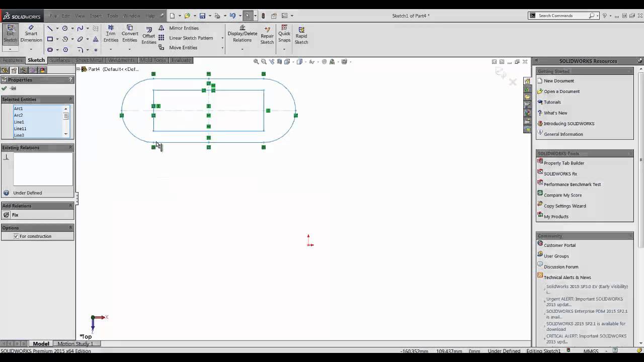
Task: Select Arc2 in Selected Entities list
Action: click(x=19, y=115)
